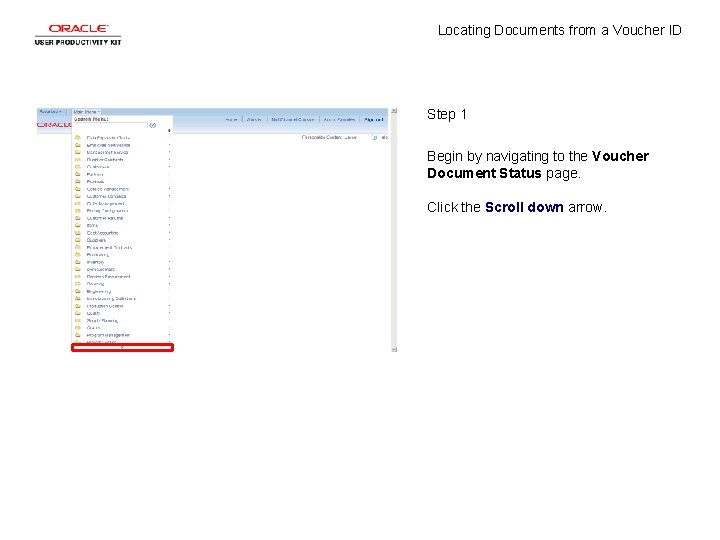
Task: Click the folder icon beside Engineering
Action: pyautogui.click(x=78, y=291)
